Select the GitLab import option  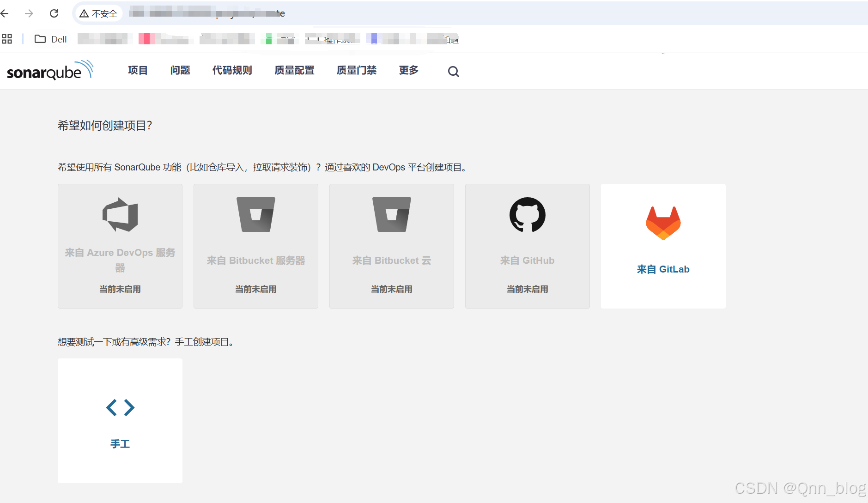coord(662,246)
